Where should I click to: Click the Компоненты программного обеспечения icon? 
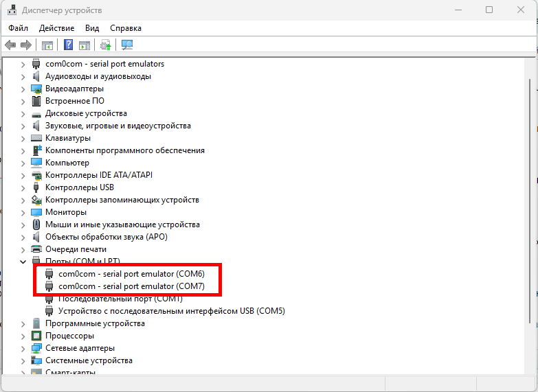[x=36, y=150]
